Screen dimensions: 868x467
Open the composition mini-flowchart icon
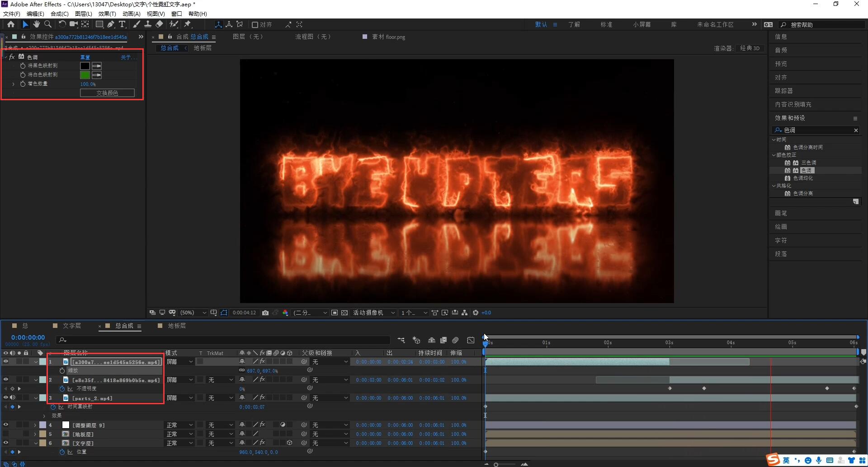[x=401, y=340]
